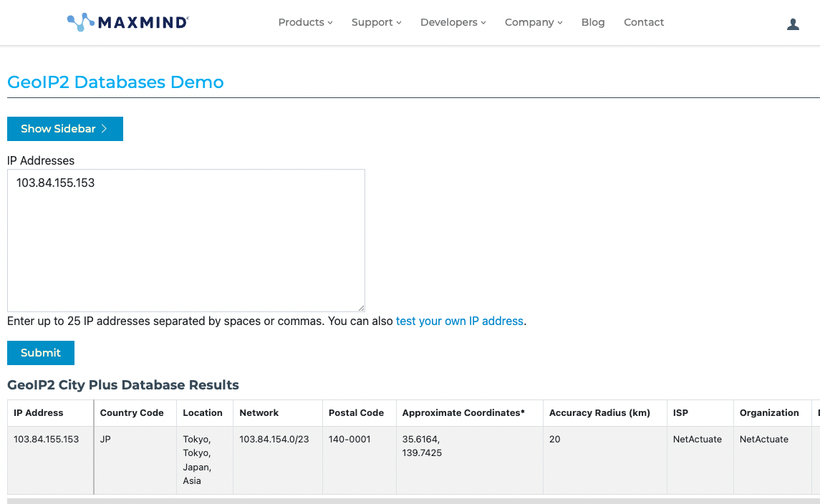Select the Accuracy Radius (km) column header
The height and width of the screenshot is (504, 820).
(605, 413)
